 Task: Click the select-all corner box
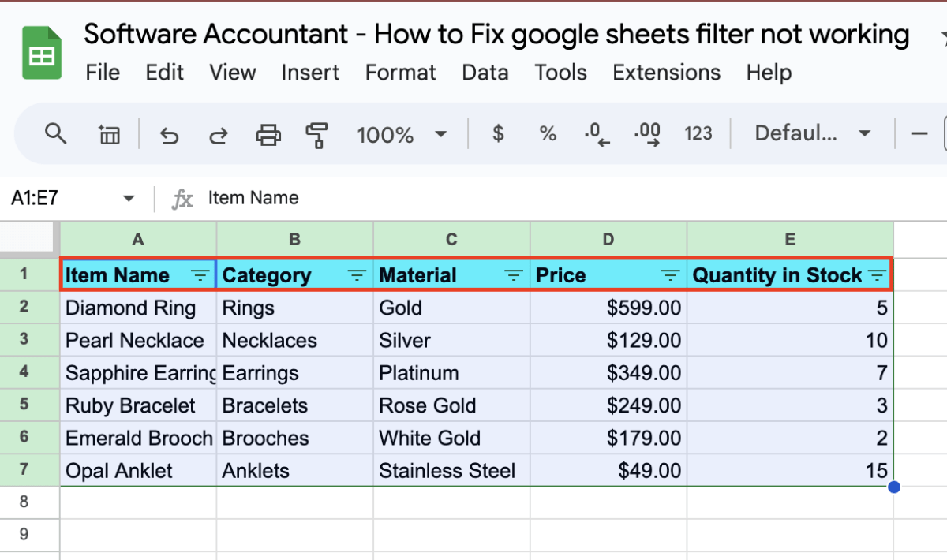click(30, 239)
